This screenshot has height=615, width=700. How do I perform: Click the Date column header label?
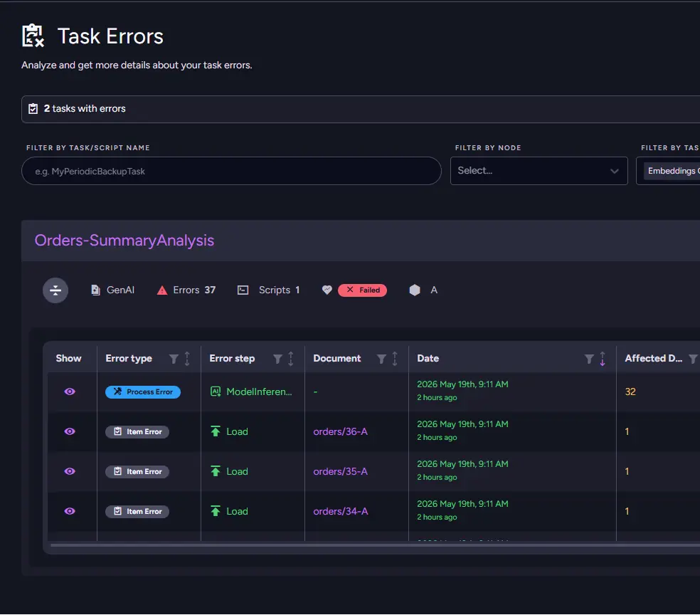tap(428, 358)
